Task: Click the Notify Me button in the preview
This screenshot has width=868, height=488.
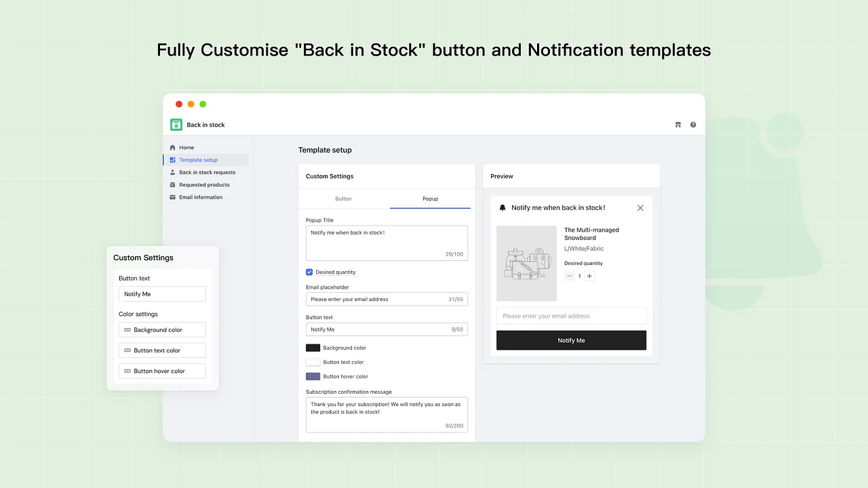Action: click(571, 340)
